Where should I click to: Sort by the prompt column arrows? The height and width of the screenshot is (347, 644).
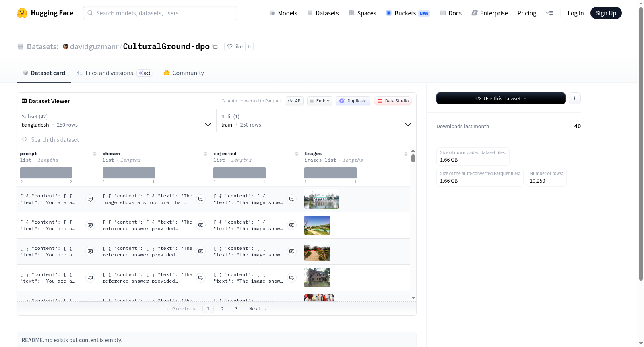point(95,154)
